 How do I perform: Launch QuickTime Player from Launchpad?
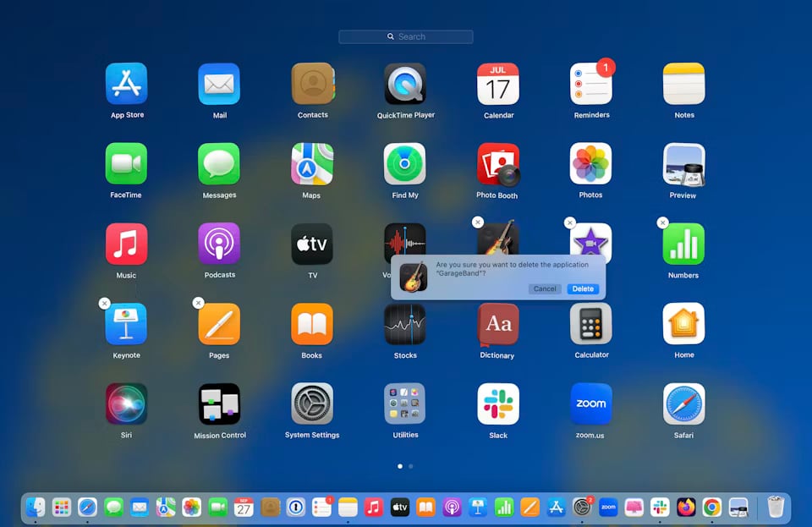point(405,84)
